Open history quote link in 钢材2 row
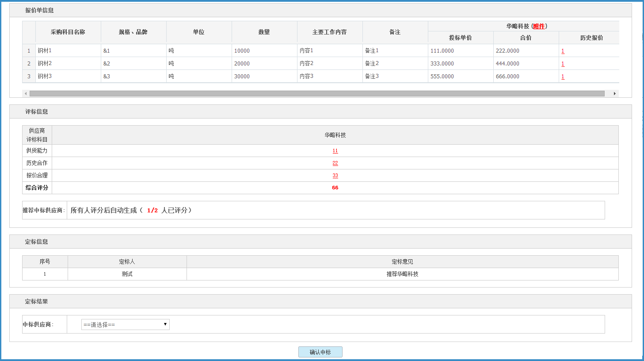This screenshot has width=644, height=361. click(x=563, y=64)
